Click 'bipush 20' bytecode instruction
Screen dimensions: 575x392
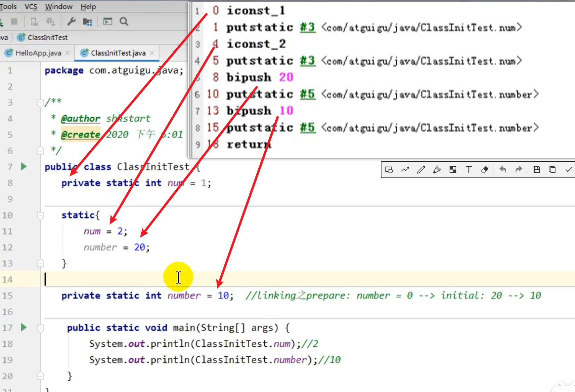click(x=260, y=77)
